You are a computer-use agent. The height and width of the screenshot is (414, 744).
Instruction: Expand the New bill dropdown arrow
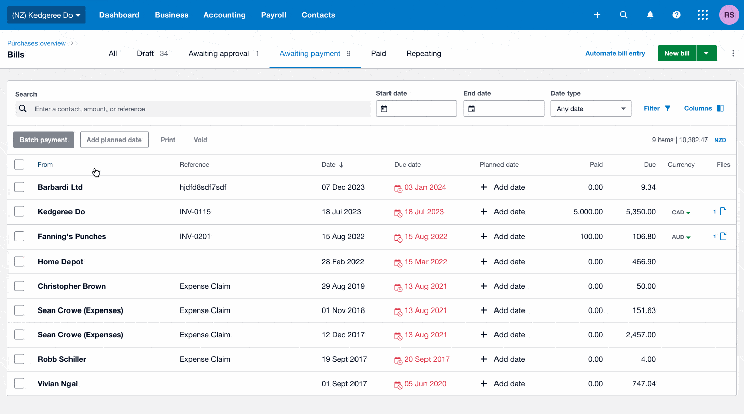[707, 53]
